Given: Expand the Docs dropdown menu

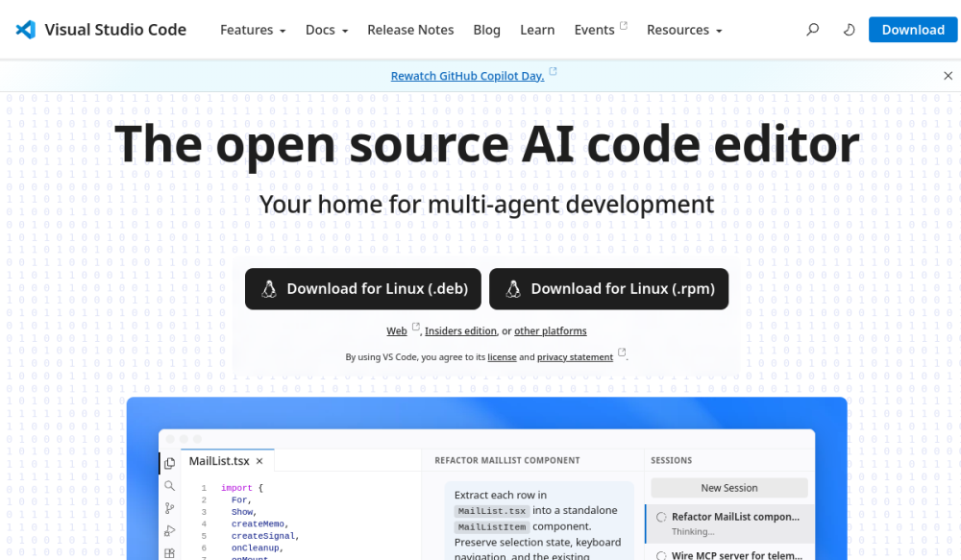Looking at the screenshot, I should [327, 30].
